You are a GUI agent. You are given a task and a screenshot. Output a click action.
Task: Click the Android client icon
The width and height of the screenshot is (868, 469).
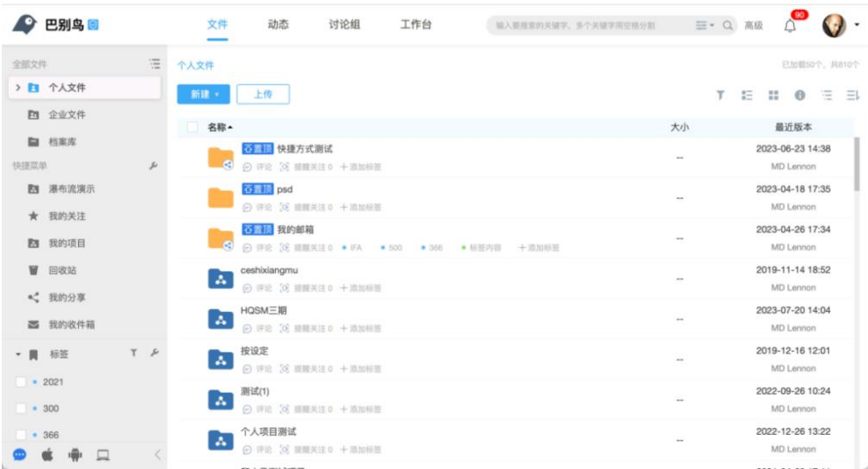pos(74,455)
